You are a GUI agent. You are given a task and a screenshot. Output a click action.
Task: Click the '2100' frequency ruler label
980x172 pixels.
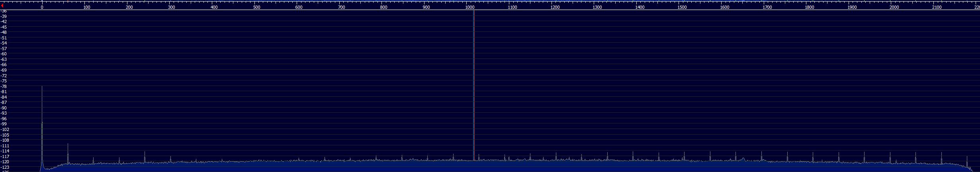click(937, 8)
